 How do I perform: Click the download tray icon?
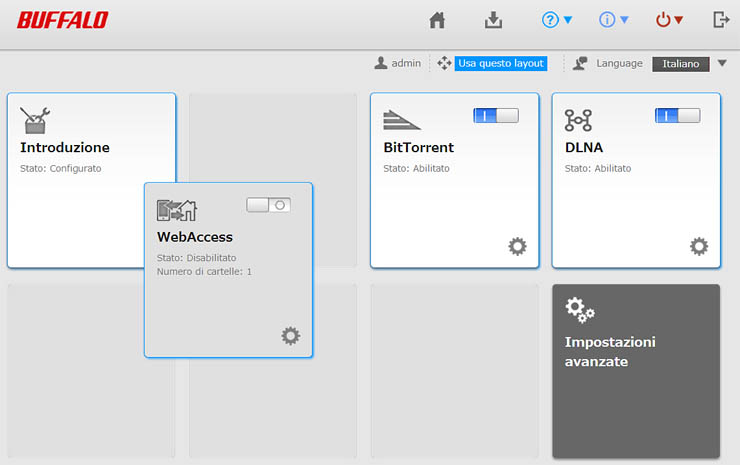tap(493, 20)
